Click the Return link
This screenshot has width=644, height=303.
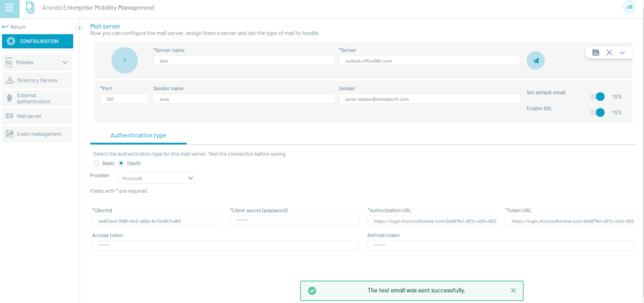pos(14,27)
